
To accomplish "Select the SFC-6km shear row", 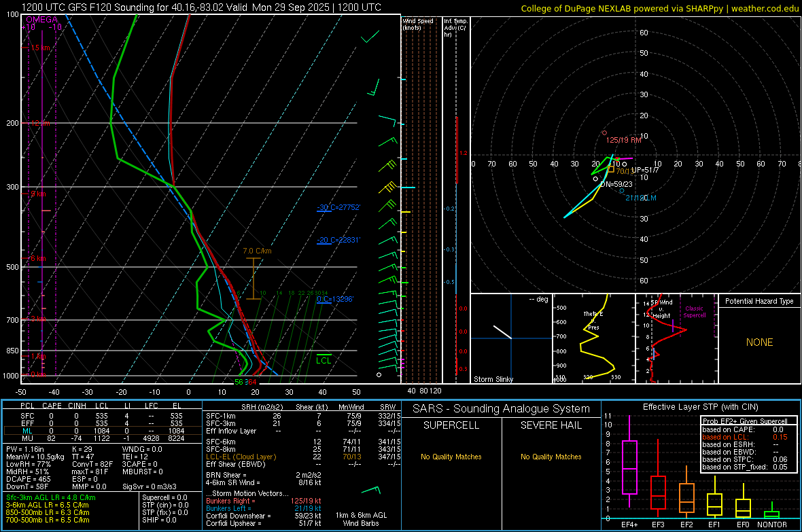I will pyautogui.click(x=303, y=442).
